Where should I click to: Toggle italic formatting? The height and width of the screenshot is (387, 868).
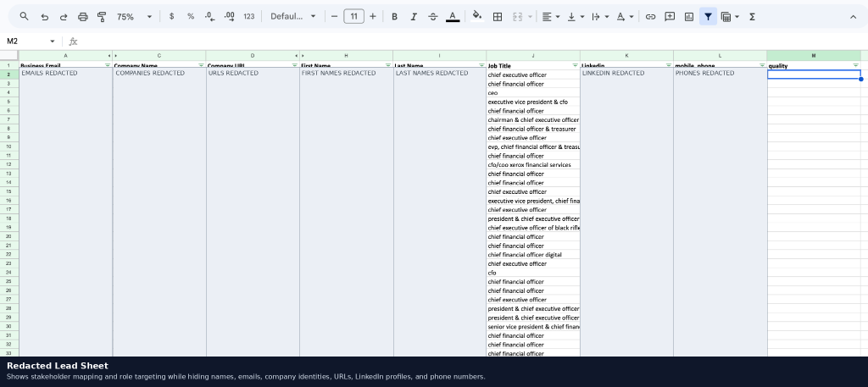click(x=414, y=17)
